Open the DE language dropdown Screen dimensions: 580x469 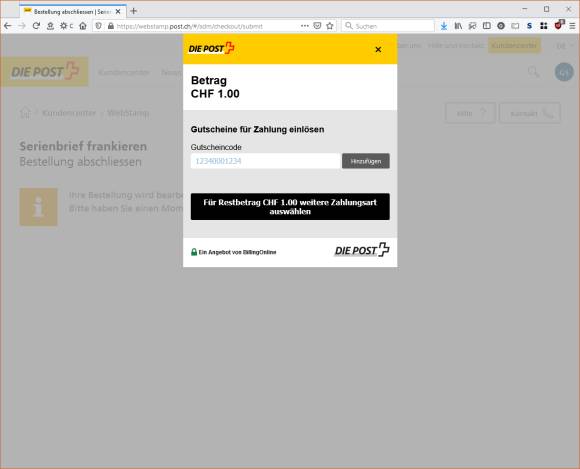click(x=565, y=46)
